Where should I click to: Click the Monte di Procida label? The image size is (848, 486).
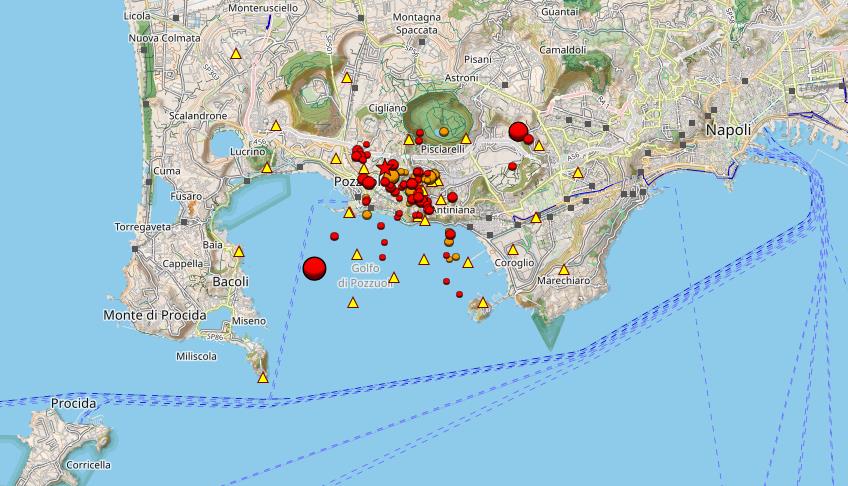click(x=154, y=315)
